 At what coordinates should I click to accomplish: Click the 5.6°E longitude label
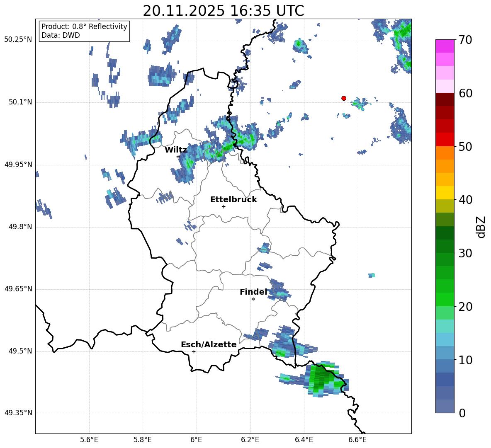89,440
